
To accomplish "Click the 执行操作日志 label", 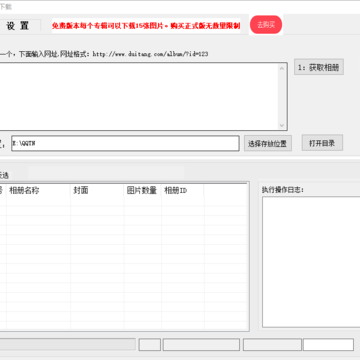I will (283, 190).
